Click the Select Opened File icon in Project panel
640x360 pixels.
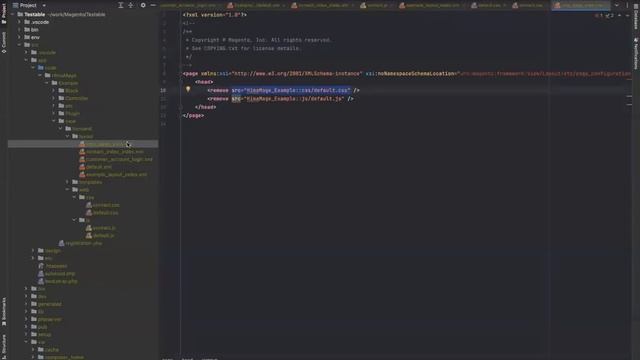[120, 5]
